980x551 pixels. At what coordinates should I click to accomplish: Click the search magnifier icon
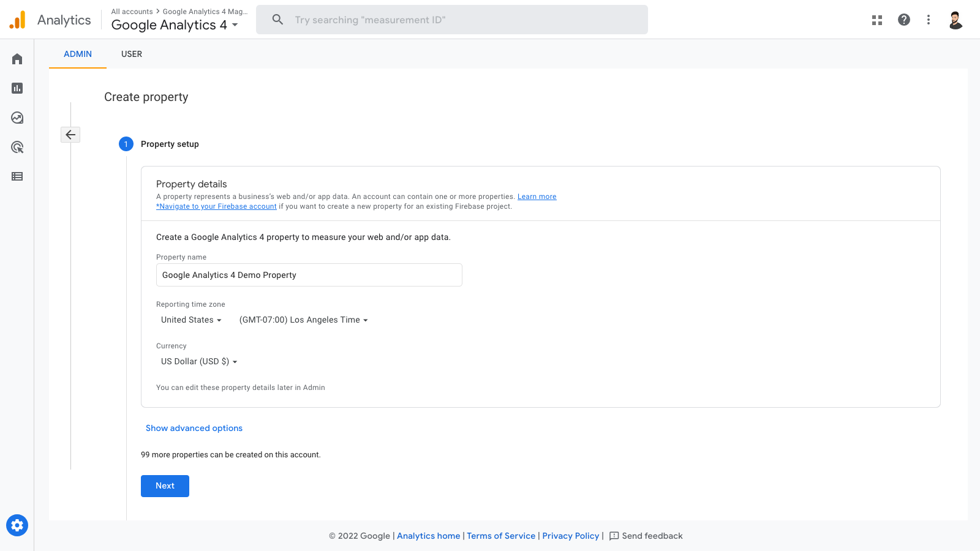pos(277,20)
